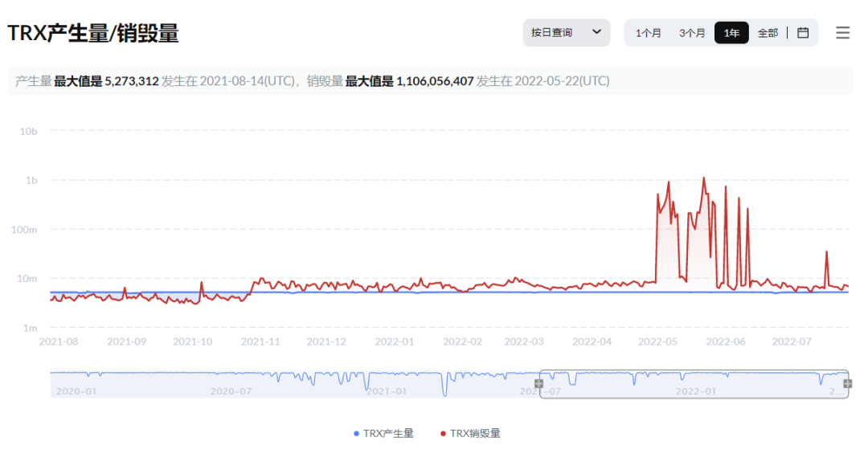This screenshot has height=462, width=868.
Task: Choose the 1年 time range
Action: coord(731,33)
